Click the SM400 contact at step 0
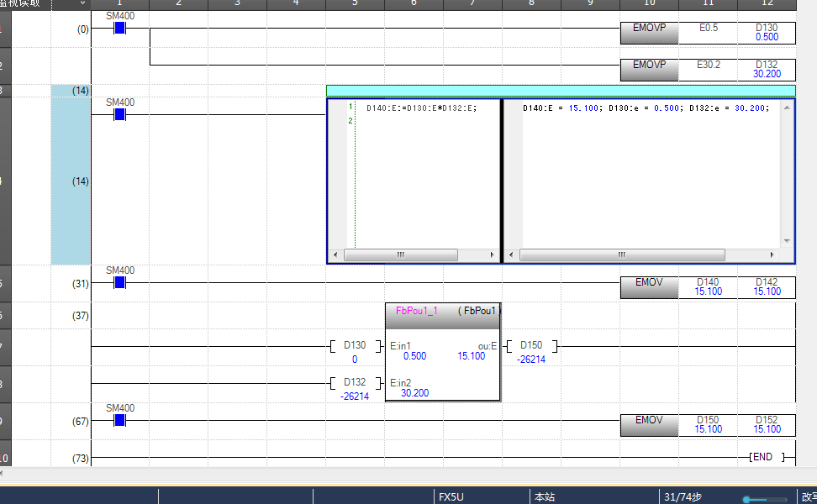This screenshot has height=504, width=817. point(119,28)
